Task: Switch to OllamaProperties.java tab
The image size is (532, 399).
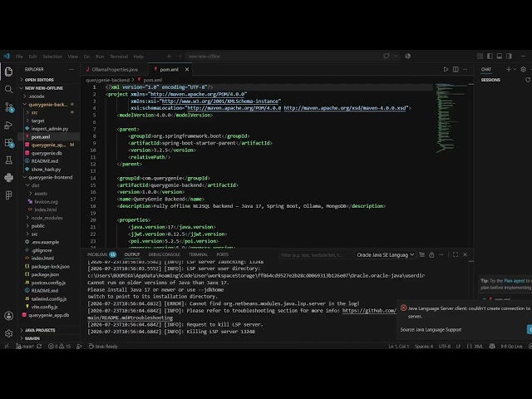Action: (115, 70)
